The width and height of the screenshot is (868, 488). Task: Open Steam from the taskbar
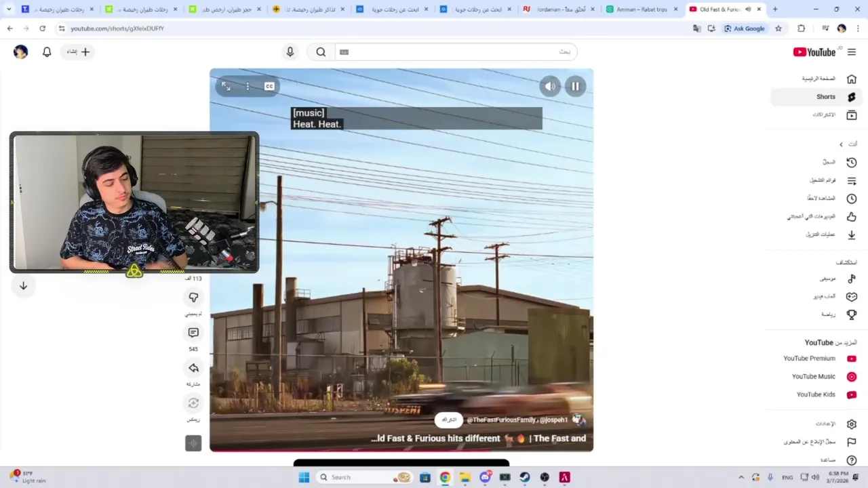pos(525,477)
